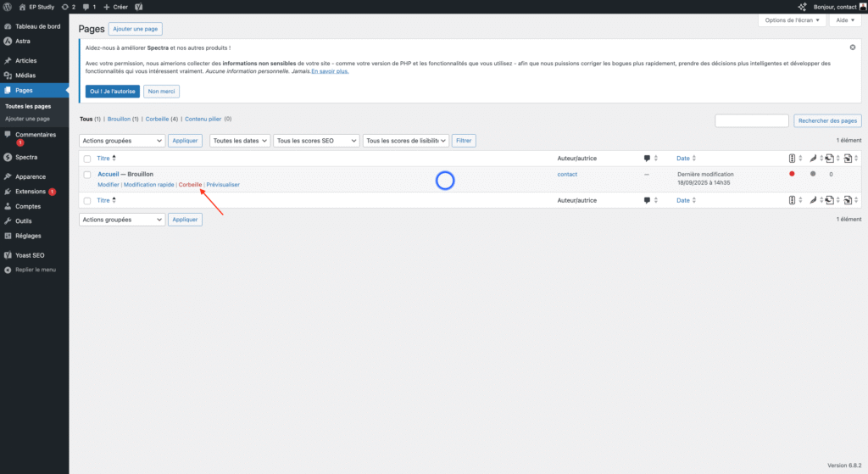868x474 pixels.
Task: Click incoming links icon in bottom header row
Action: 848,200
